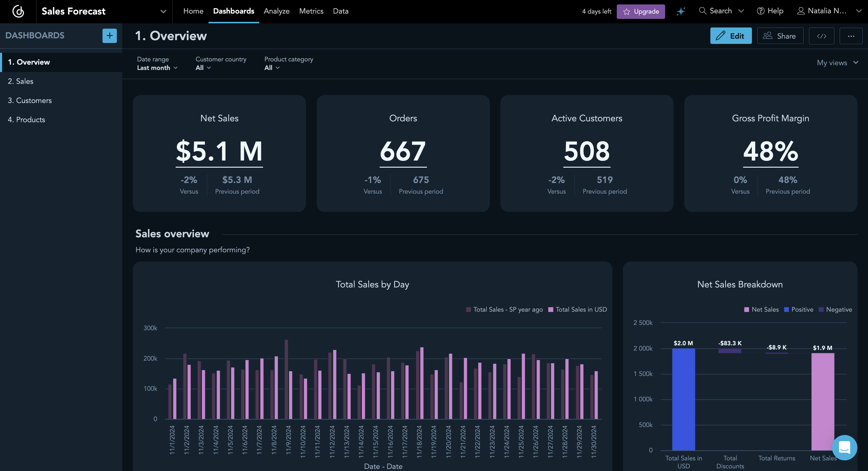Click the Help question mark icon
Image resolution: width=868 pixels, height=471 pixels.
[x=761, y=11]
